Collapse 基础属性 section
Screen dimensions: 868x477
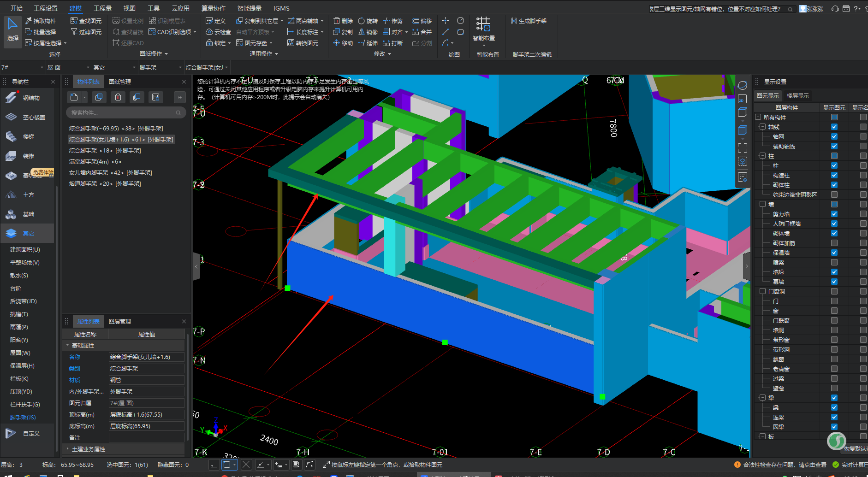pos(68,345)
